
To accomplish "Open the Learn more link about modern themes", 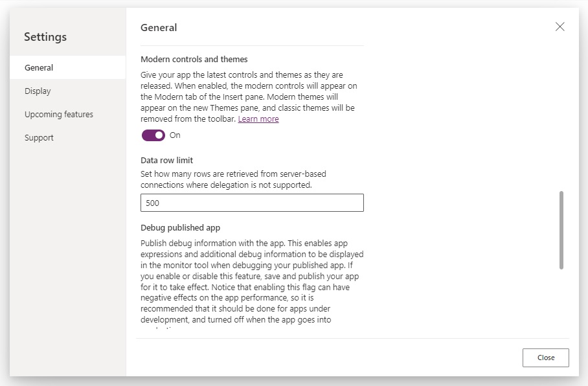I will (x=258, y=119).
